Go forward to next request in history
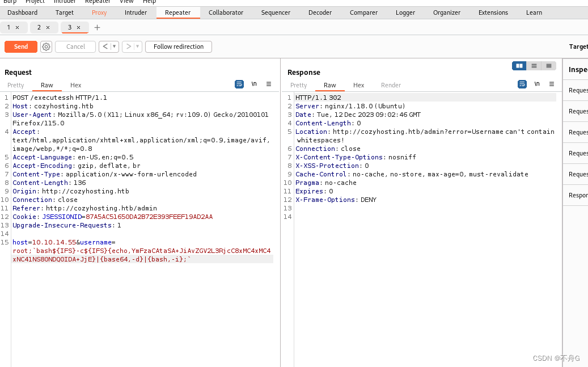This screenshot has width=588, height=367. [x=128, y=47]
